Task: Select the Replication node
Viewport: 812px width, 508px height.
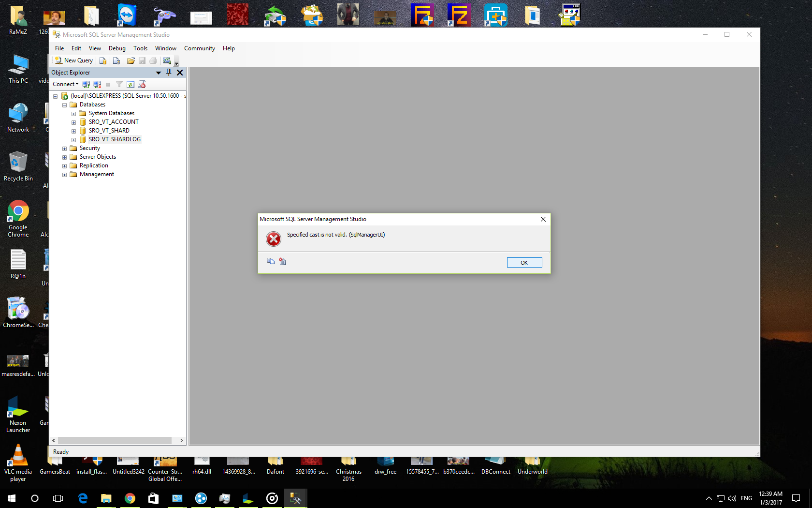Action: point(94,165)
